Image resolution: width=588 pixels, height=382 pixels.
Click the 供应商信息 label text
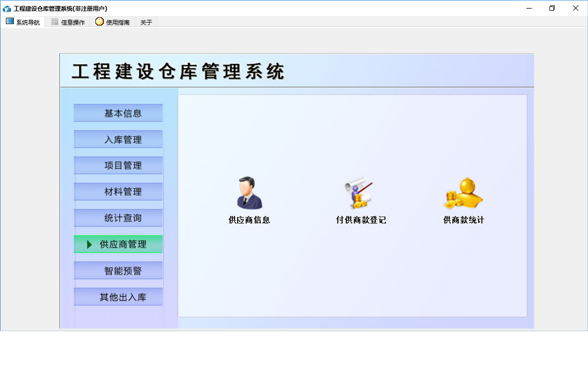pos(250,220)
